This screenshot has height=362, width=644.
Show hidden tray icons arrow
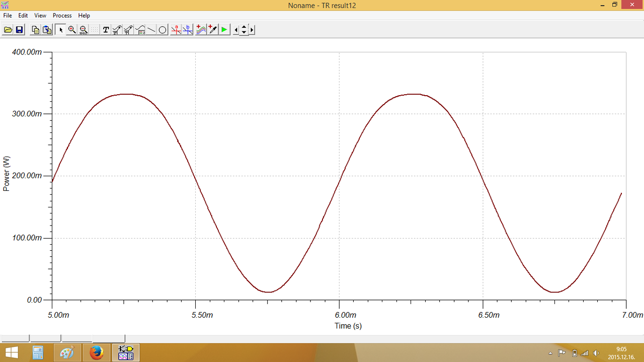point(550,353)
